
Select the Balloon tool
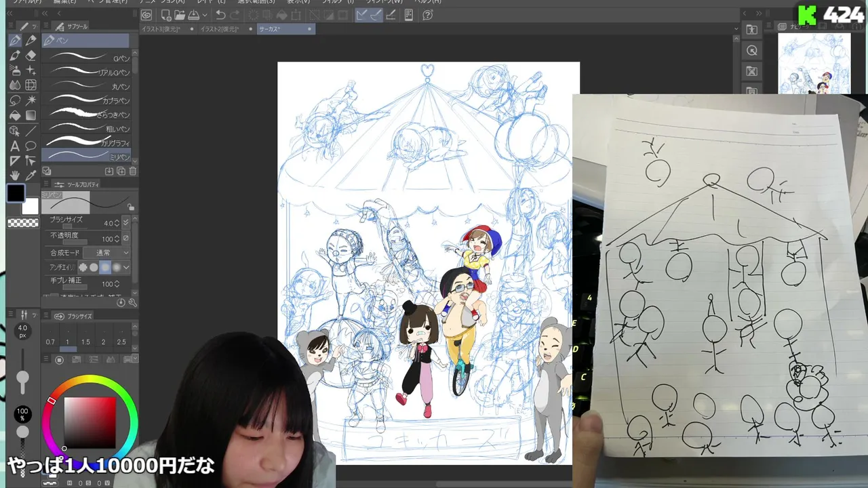pos(31,146)
